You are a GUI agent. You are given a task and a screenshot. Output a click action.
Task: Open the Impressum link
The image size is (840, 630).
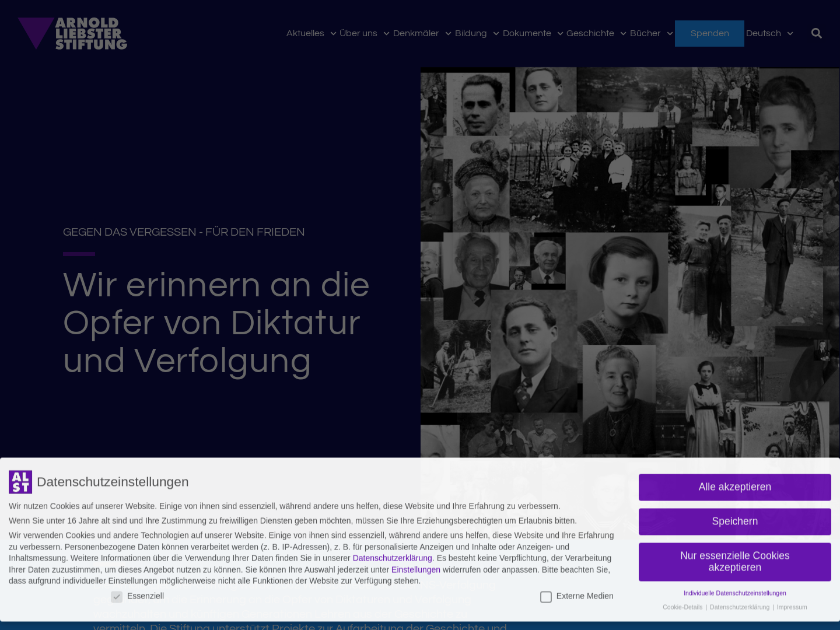tap(792, 607)
